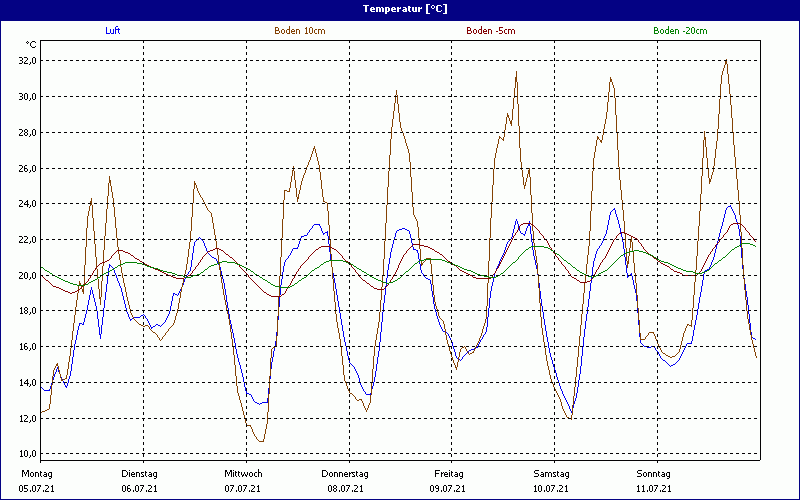Screen dimensions: 800x500
Task: Pick the "Dienstag" day label
Action: point(140,473)
